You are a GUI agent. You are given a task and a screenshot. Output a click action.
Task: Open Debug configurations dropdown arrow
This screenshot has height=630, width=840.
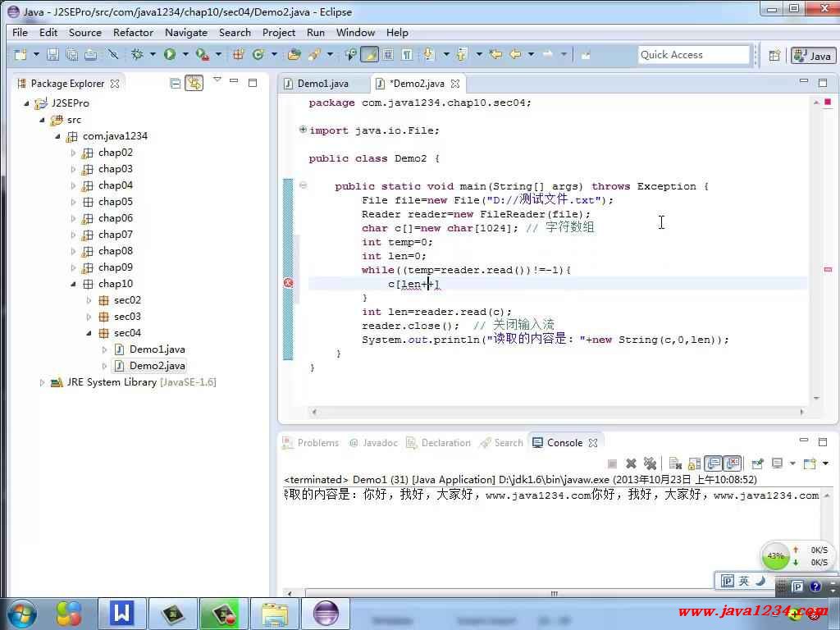153,54
